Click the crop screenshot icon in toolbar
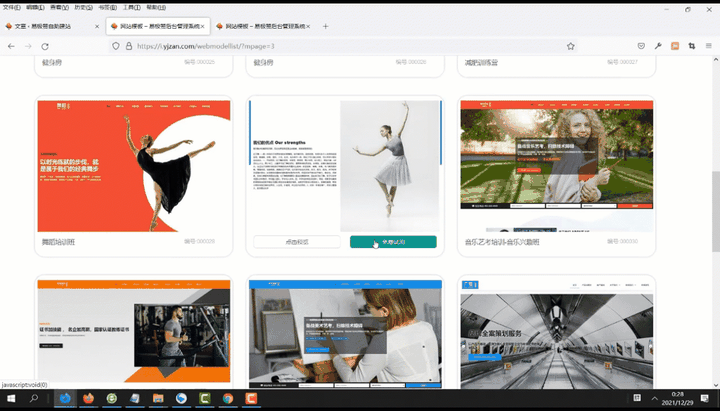 692,46
